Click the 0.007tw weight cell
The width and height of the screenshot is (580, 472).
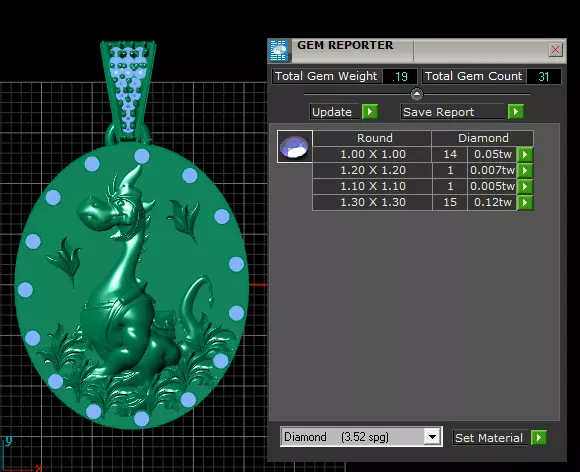(x=492, y=170)
